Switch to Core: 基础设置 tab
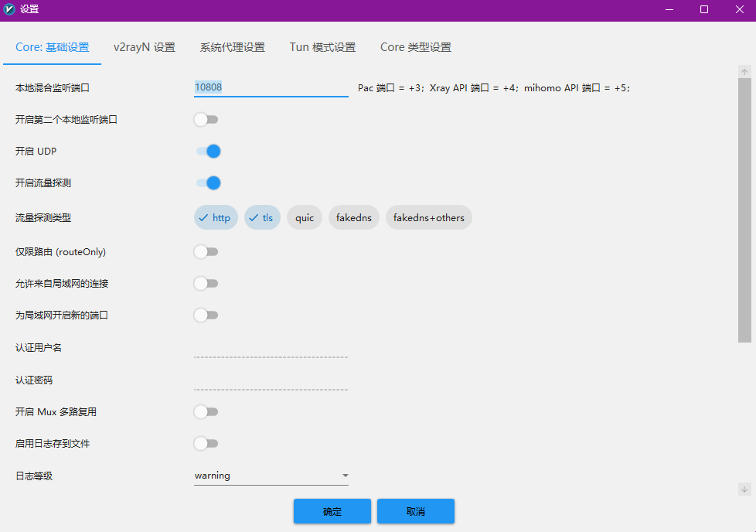 coord(52,47)
